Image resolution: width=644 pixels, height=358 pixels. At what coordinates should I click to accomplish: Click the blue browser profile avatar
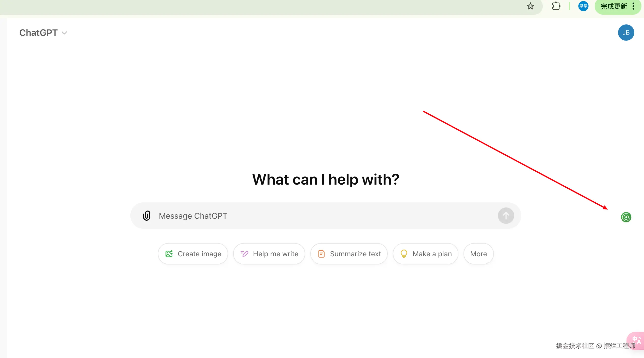(583, 6)
